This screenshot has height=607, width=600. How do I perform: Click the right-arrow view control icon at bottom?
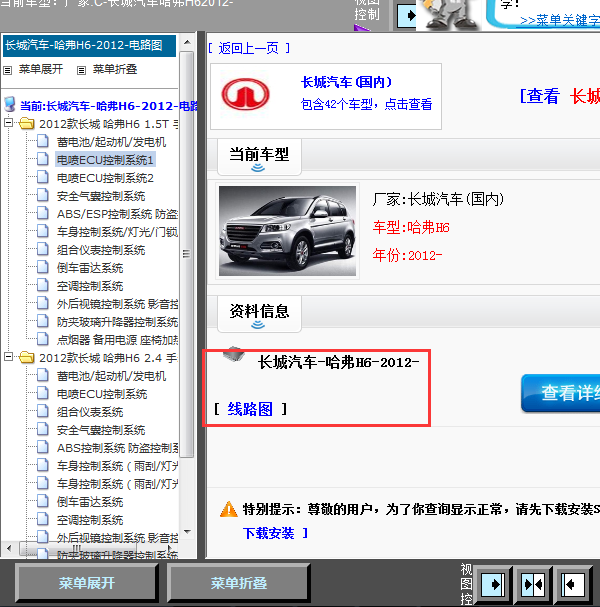tap(493, 584)
